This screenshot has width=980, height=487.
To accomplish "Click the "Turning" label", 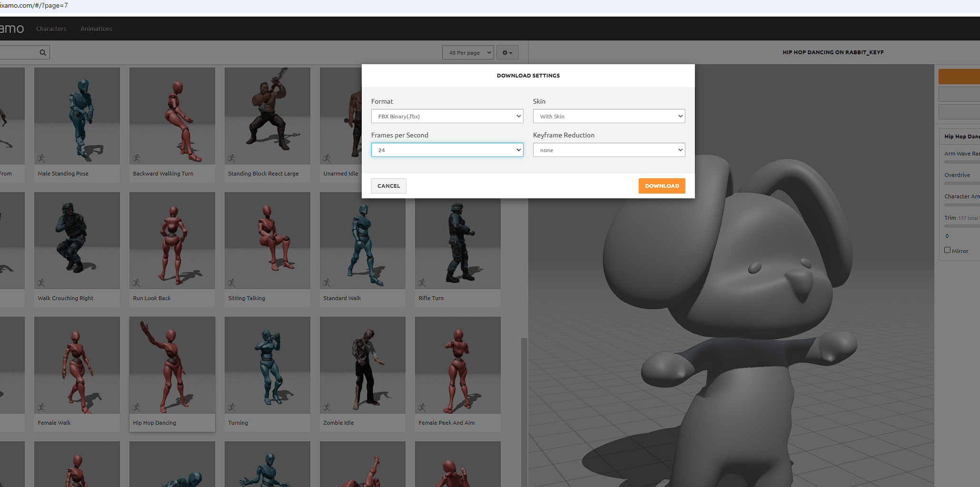I will [238, 423].
